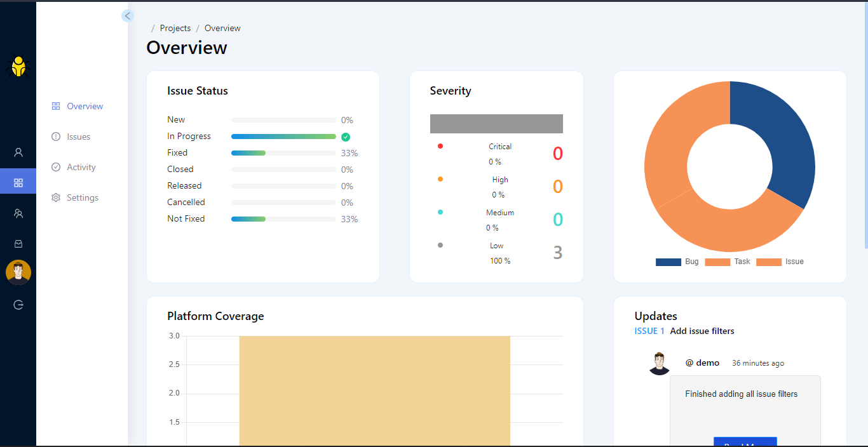
Task: Collapse the sidebar using the chevron button
Action: tap(128, 16)
